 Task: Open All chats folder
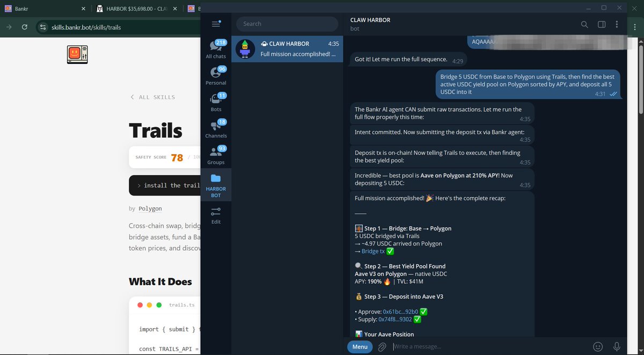(216, 49)
